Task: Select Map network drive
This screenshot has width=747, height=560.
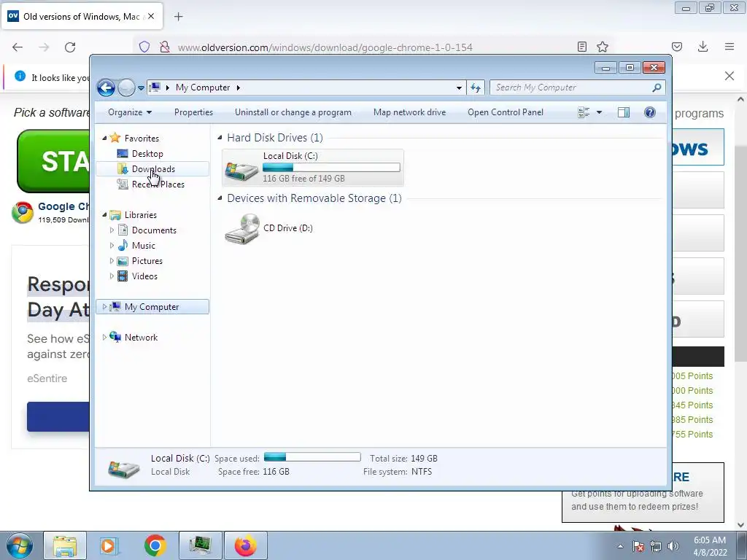Action: 410,112
